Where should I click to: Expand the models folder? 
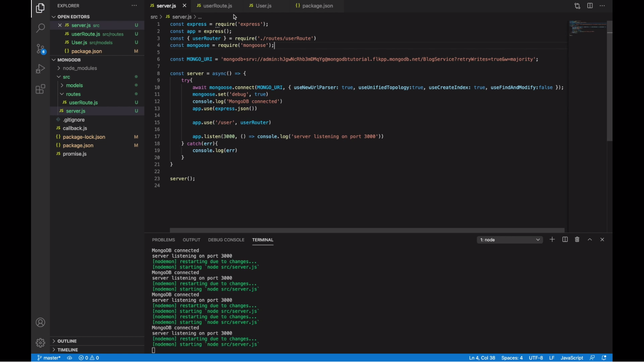point(74,85)
